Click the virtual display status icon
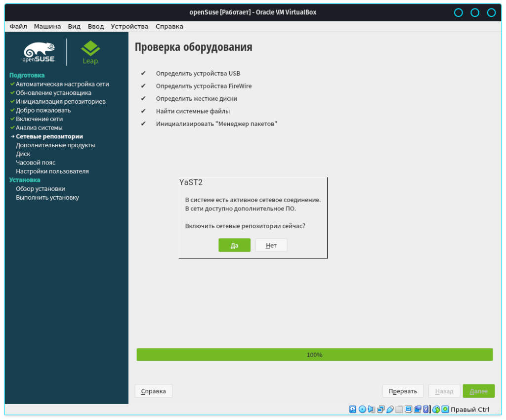 pos(409,409)
